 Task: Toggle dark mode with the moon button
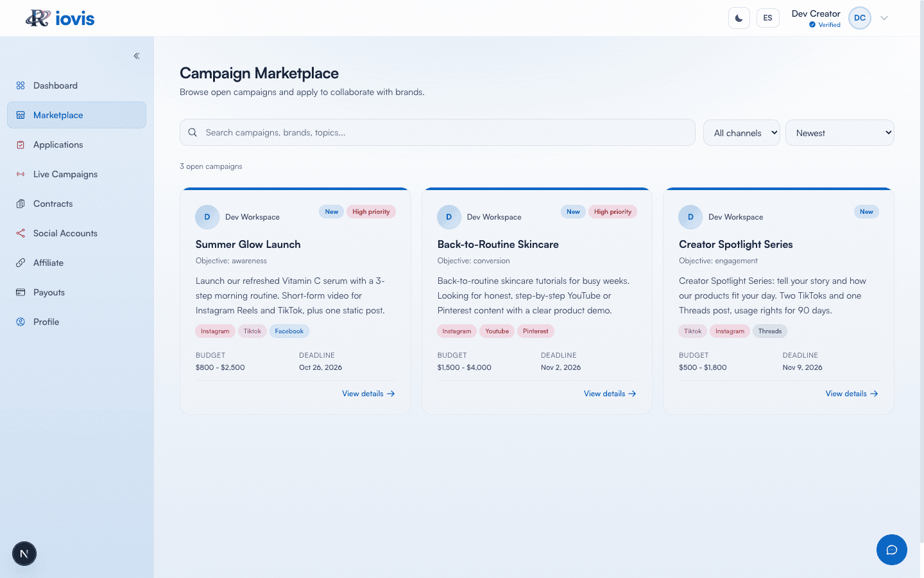(739, 18)
